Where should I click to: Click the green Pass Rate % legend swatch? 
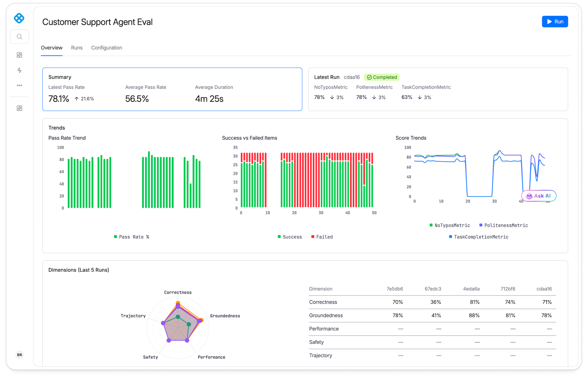coord(115,237)
